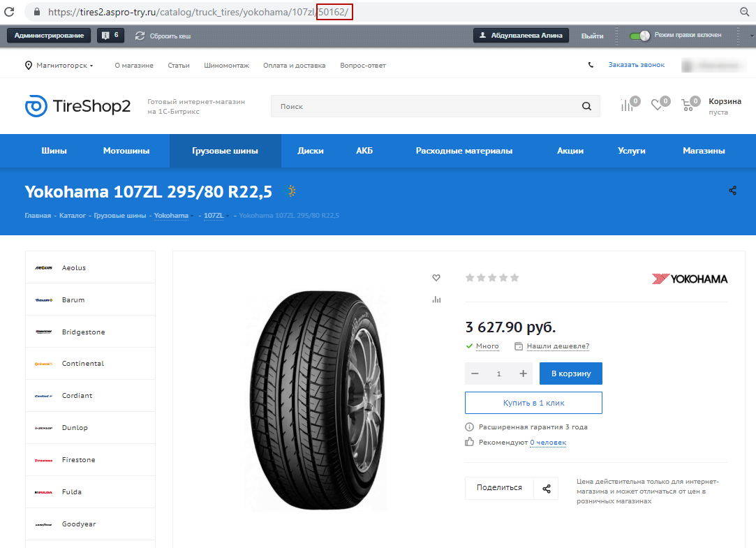This screenshot has width=756, height=548.
Task: Click the browser zoom magnifier icon
Action: click(x=745, y=12)
